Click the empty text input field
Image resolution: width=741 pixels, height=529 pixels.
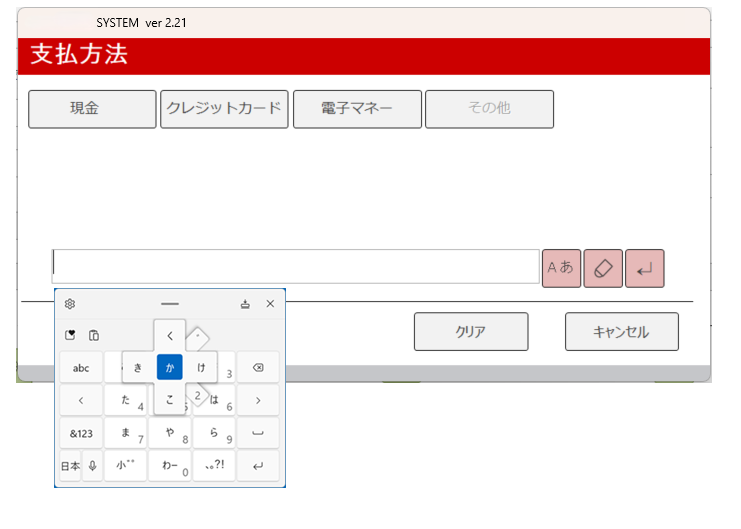click(296, 267)
